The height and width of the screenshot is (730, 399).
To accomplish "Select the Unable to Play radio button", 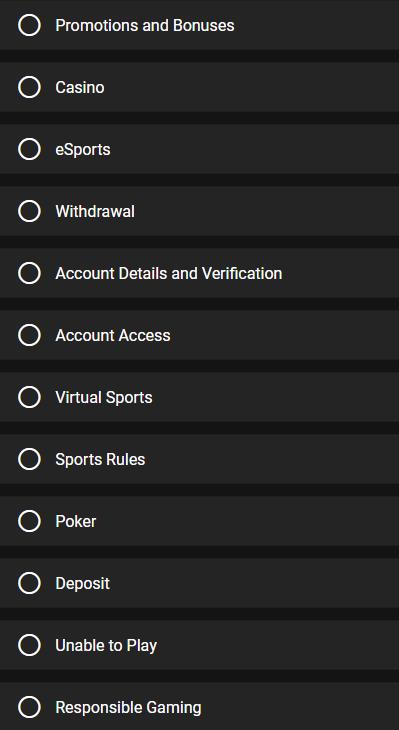I will click(x=29, y=645).
